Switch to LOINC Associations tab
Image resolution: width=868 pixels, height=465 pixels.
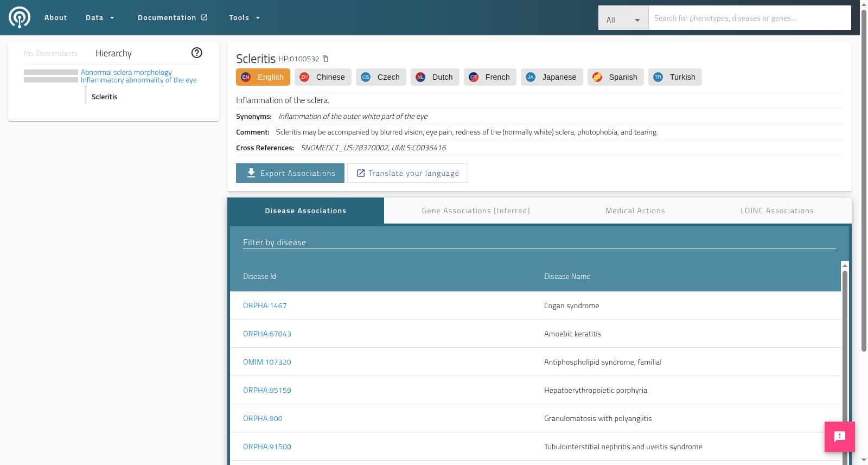tap(777, 211)
